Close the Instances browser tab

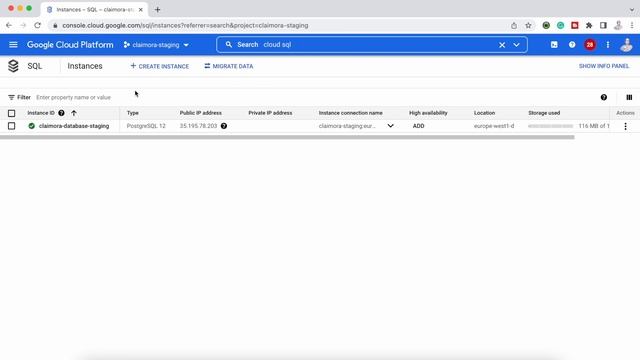click(141, 9)
